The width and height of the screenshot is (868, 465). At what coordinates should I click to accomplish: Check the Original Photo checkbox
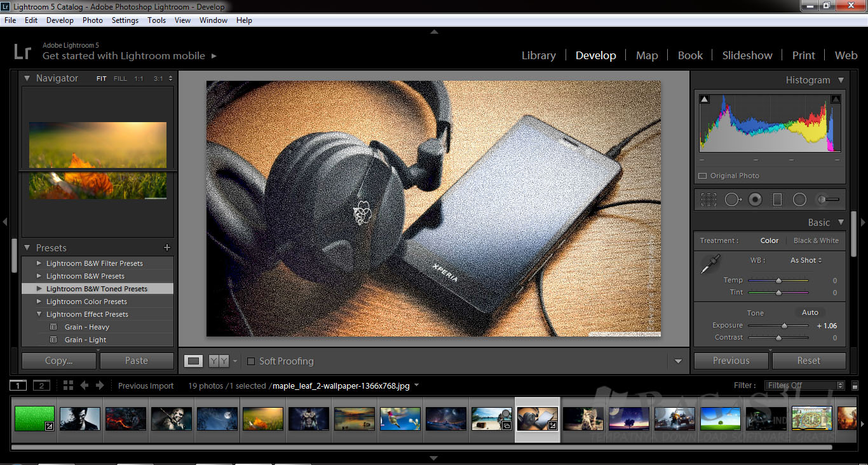703,176
